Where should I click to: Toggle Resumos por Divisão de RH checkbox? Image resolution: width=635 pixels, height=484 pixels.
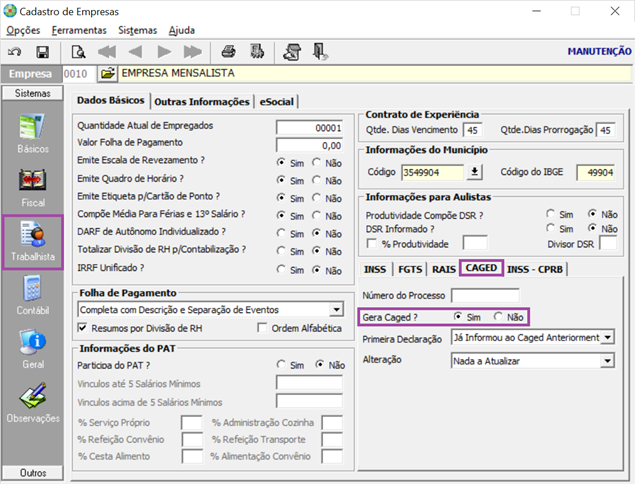click(x=83, y=328)
